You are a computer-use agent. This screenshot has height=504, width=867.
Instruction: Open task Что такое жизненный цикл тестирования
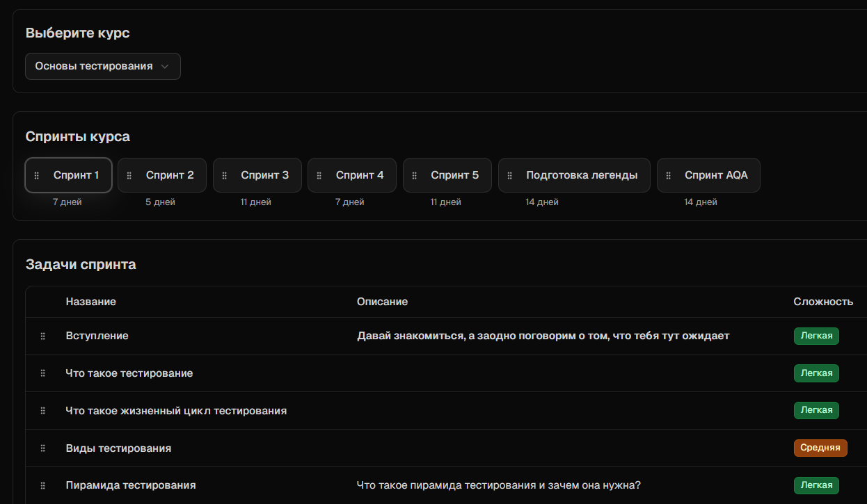(x=176, y=411)
